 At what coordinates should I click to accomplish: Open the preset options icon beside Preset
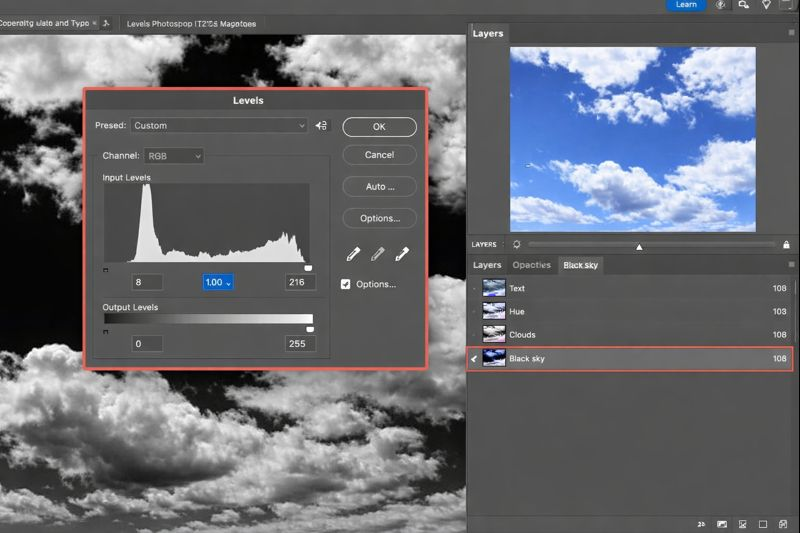(x=321, y=126)
